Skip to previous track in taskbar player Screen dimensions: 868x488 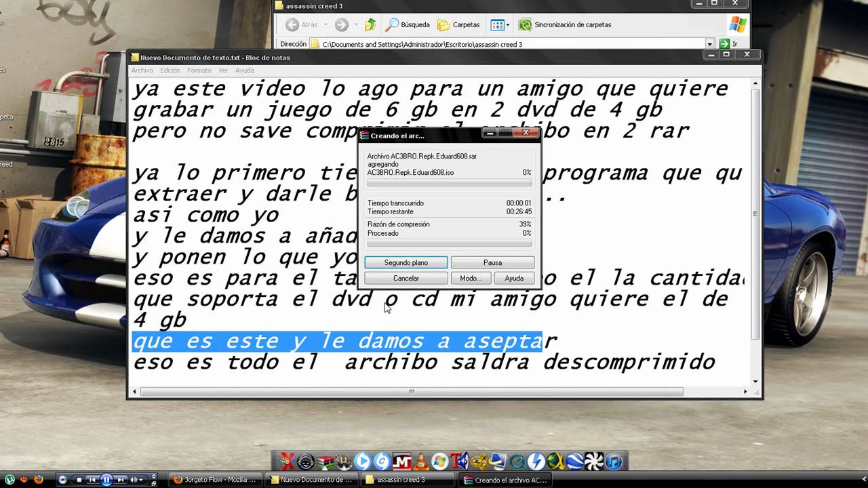pos(92,480)
